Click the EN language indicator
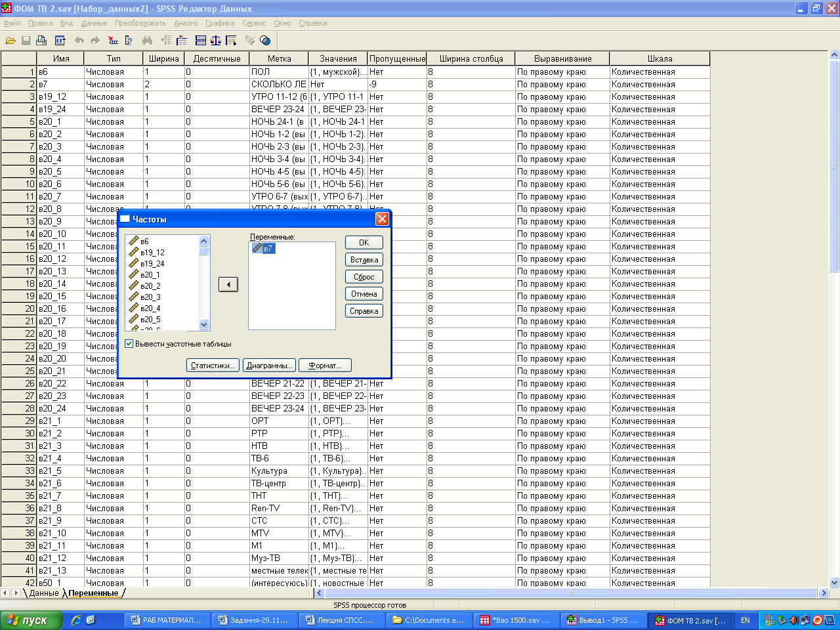The width and height of the screenshot is (840, 630). [745, 620]
